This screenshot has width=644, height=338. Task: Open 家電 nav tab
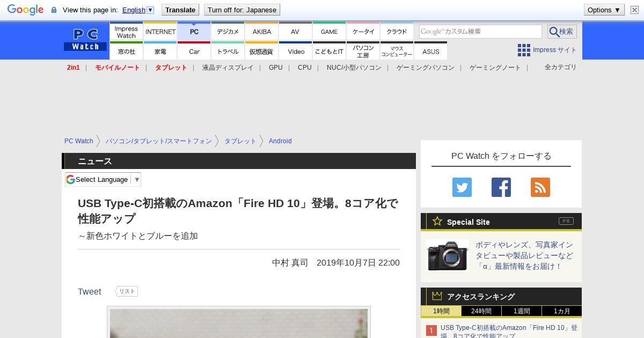[160, 51]
